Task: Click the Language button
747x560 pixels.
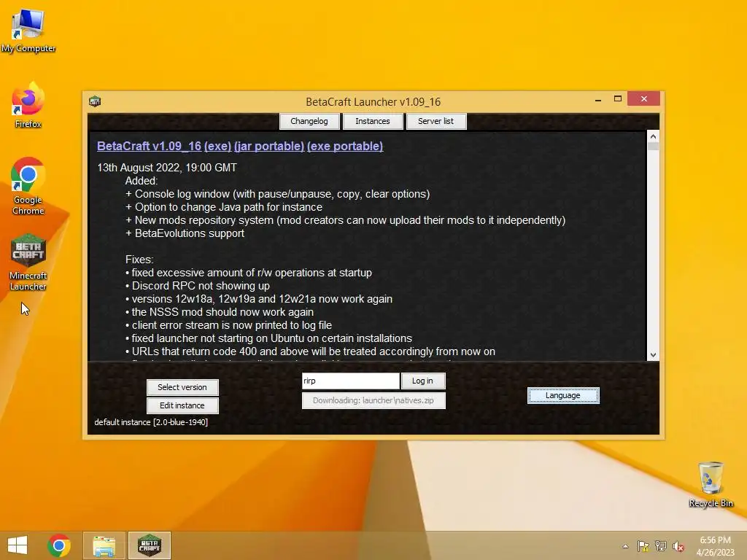Action: point(563,395)
